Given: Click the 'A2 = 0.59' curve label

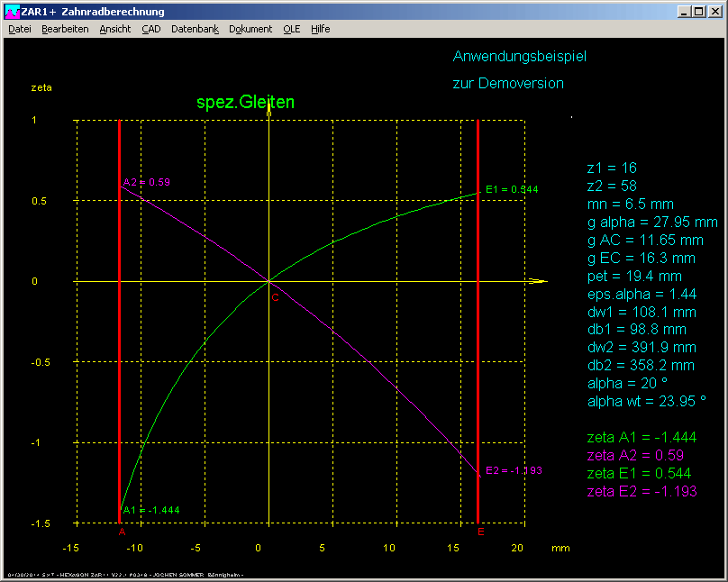Looking at the screenshot, I should pyautogui.click(x=147, y=182).
